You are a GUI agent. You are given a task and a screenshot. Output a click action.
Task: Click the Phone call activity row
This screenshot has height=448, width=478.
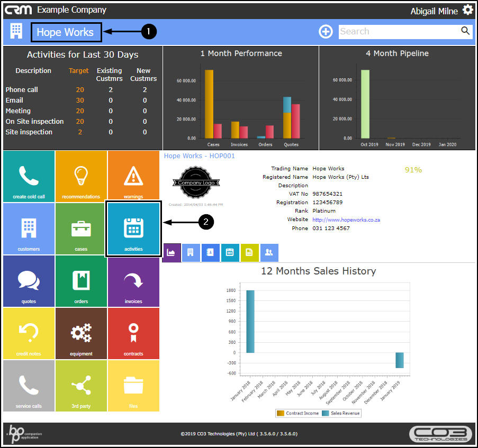coord(81,89)
